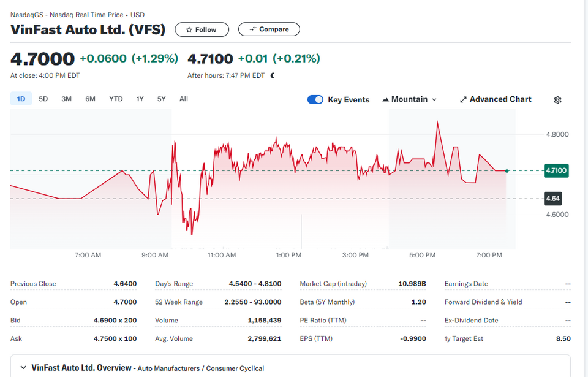588x377 pixels.
Task: Show the All time range
Action: 183,99
